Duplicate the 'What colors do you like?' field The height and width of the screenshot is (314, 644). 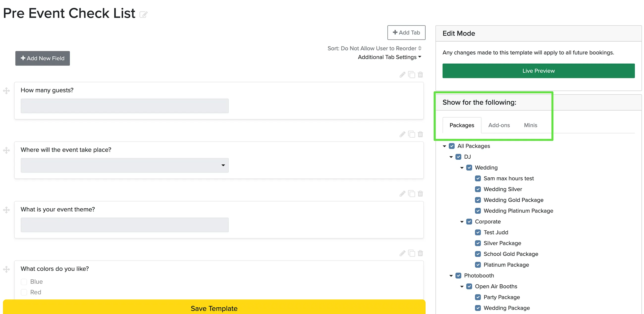pyautogui.click(x=411, y=254)
